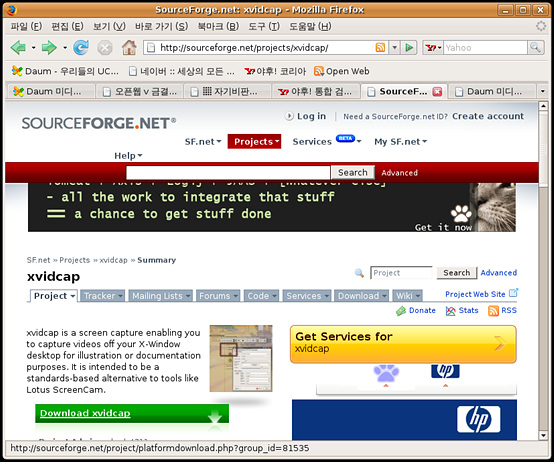Switch to the 야후! 통합 검 browser tab

[316, 92]
